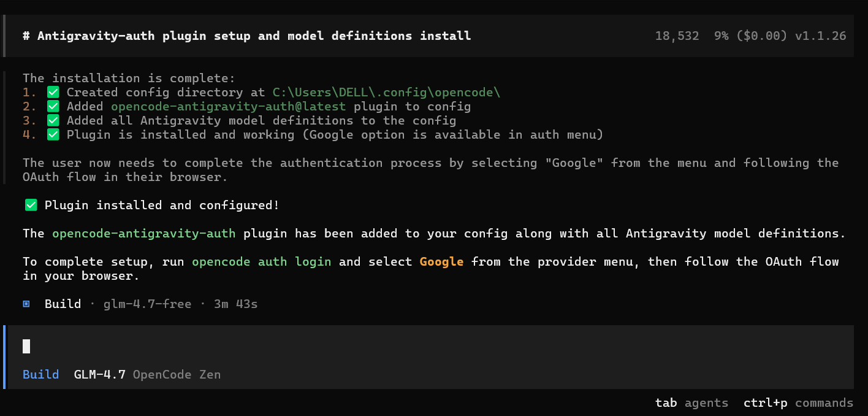Select the GLM-4.7 model name
The height and width of the screenshot is (416, 868).
[x=100, y=374]
